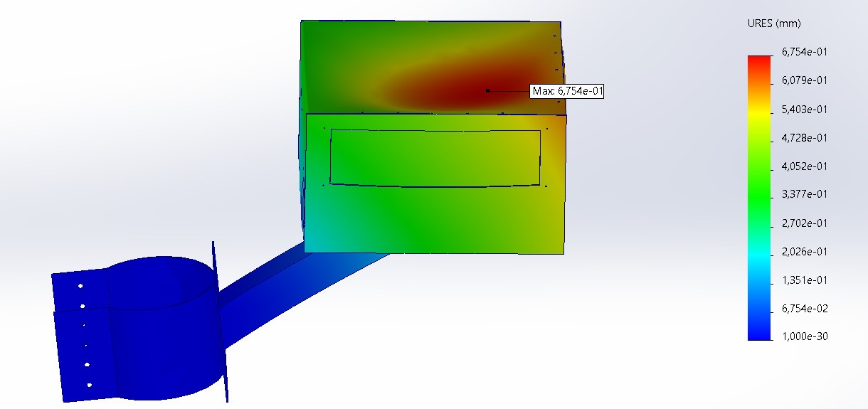This screenshot has width=868, height=409.
Task: Click the yellow band of the color legend bar
Action: 759,114
